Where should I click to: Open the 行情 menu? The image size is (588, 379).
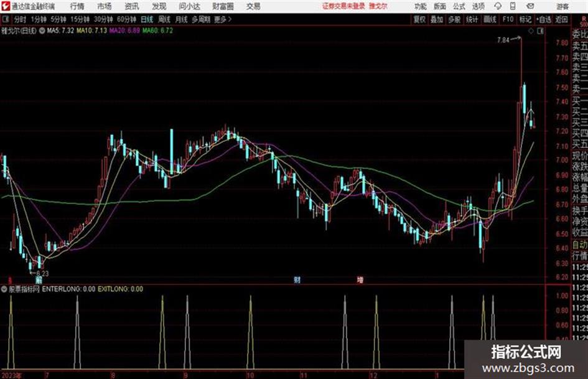pyautogui.click(x=77, y=6)
